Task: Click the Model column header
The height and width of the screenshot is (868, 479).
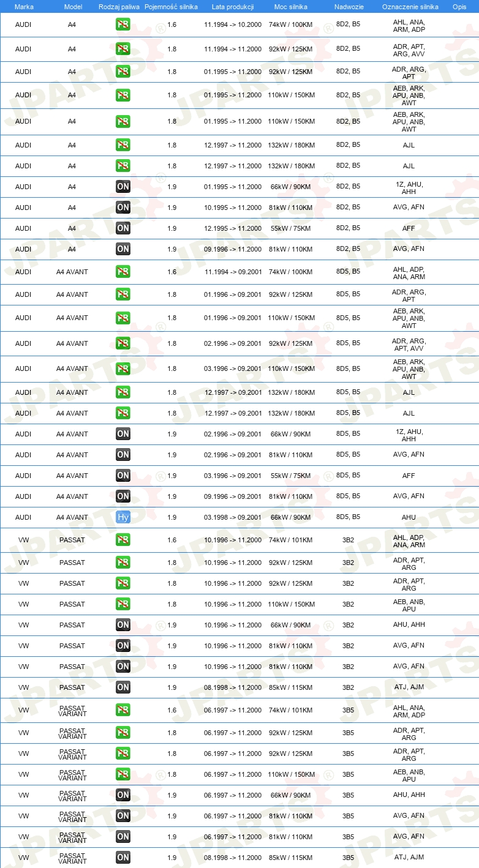Action: 73,7
